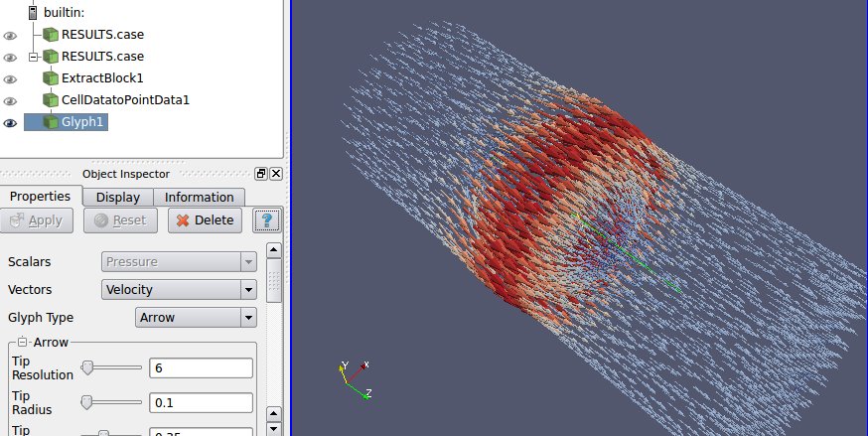Screen dimensions: 868x436
Task: Float the Object Inspector panel
Action: tap(261, 174)
